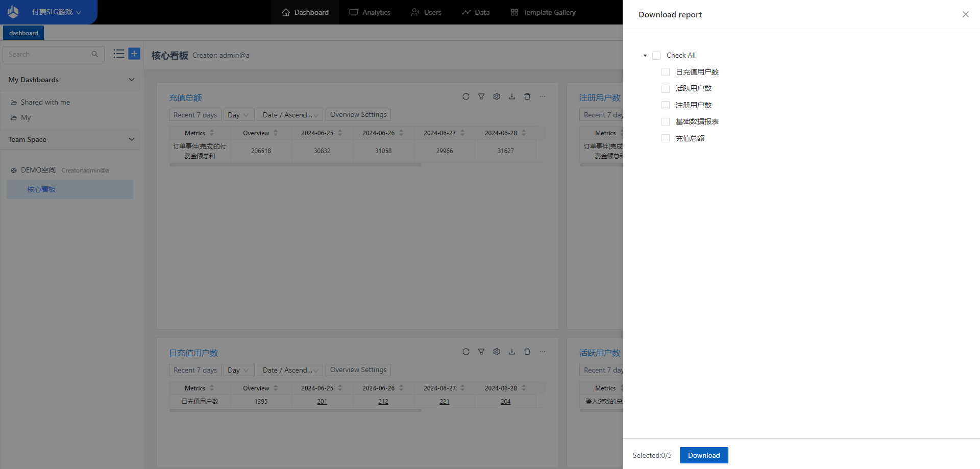
Task: Delete the 日充值用户数 card via trash icon
Action: tap(527, 352)
